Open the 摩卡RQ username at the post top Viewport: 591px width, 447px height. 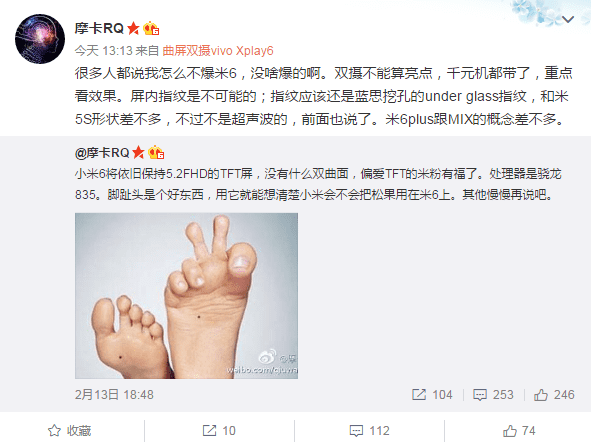point(99,28)
